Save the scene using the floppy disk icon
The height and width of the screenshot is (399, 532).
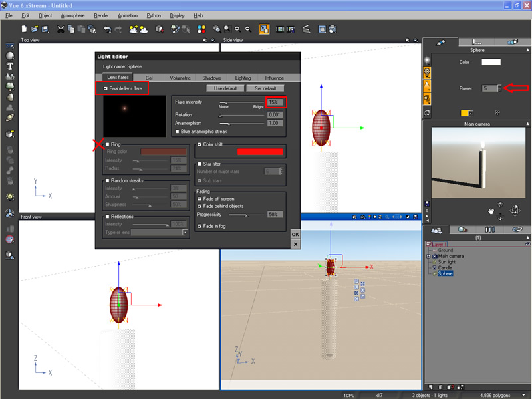45,29
